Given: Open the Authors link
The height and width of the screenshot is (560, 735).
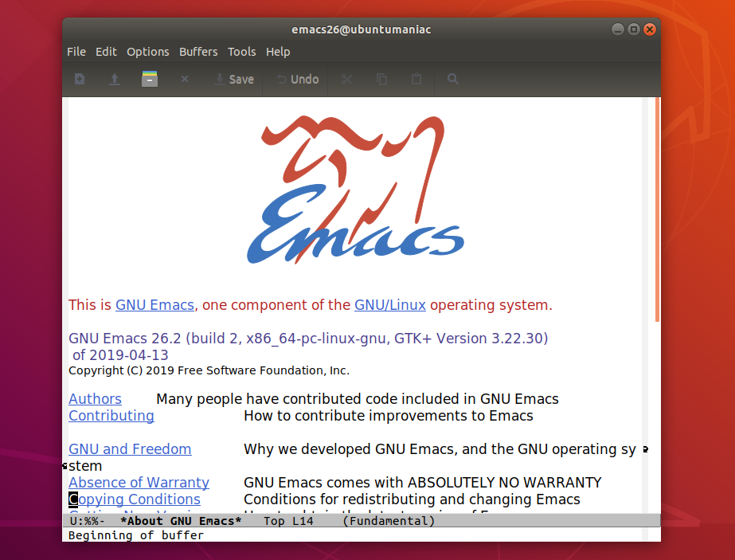Looking at the screenshot, I should pyautogui.click(x=95, y=398).
